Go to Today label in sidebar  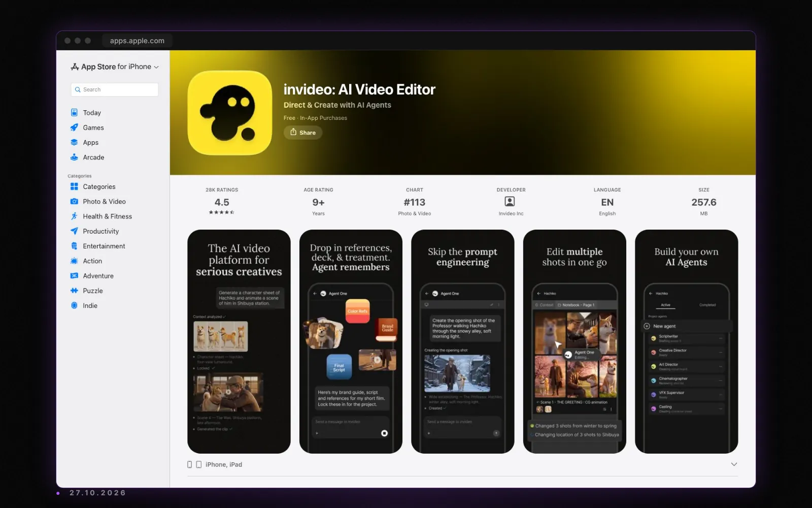tap(92, 113)
